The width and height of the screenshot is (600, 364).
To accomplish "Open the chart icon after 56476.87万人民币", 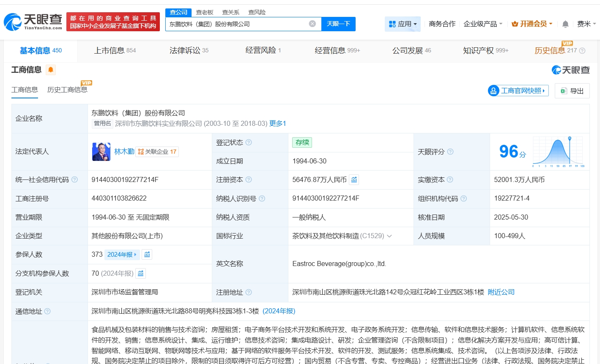I will [354, 179].
